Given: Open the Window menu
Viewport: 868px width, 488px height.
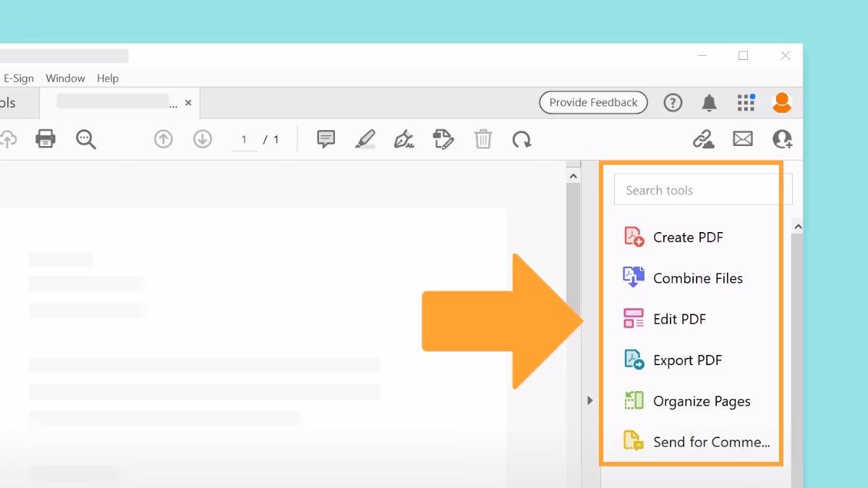Looking at the screenshot, I should pos(65,78).
